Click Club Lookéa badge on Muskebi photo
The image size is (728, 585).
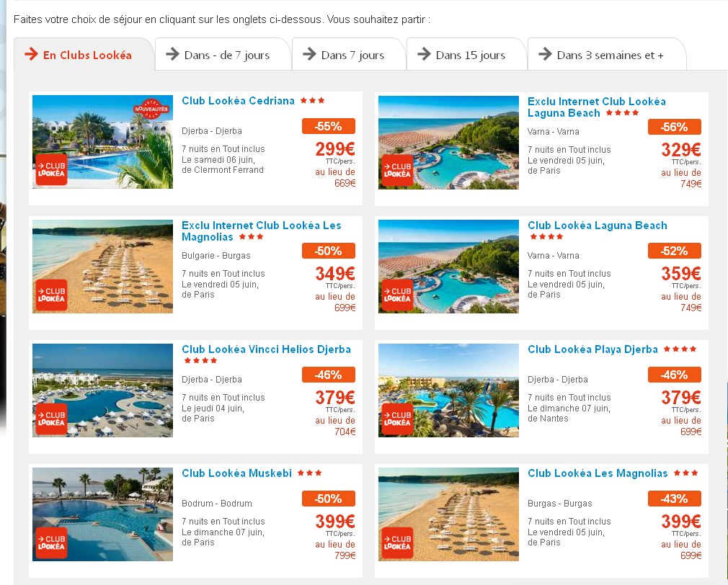[51, 542]
